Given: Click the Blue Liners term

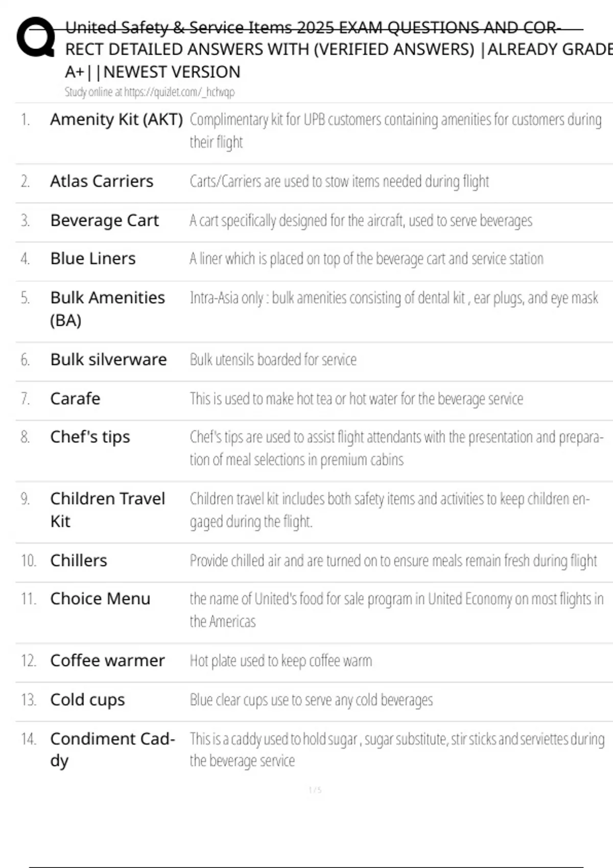Looking at the screenshot, I should click(x=93, y=259).
